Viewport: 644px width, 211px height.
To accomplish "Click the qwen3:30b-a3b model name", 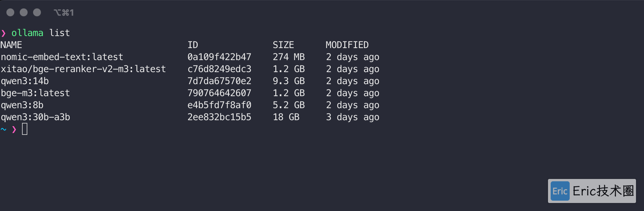I will [35, 117].
